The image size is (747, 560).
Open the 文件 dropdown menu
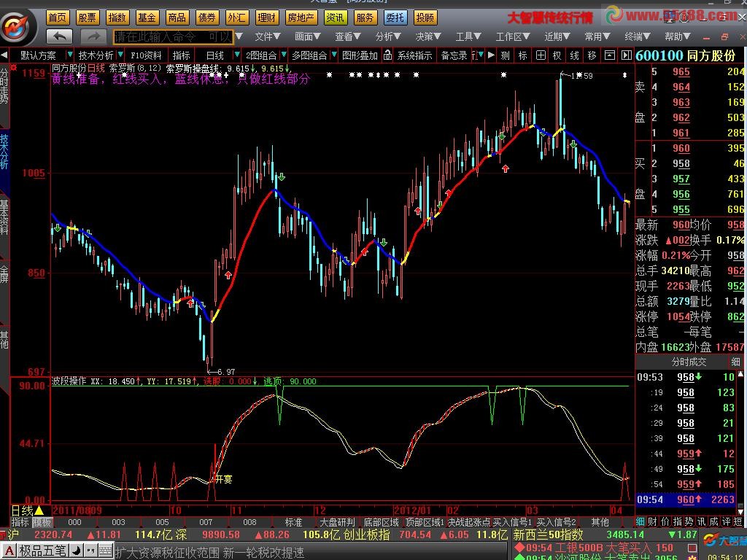267,36
